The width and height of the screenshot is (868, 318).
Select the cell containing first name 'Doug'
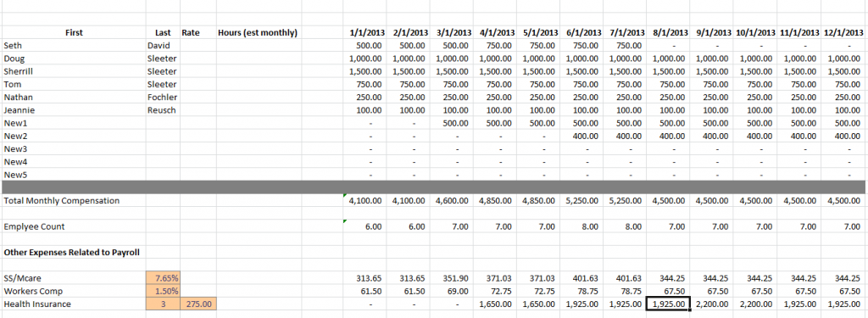(74, 59)
